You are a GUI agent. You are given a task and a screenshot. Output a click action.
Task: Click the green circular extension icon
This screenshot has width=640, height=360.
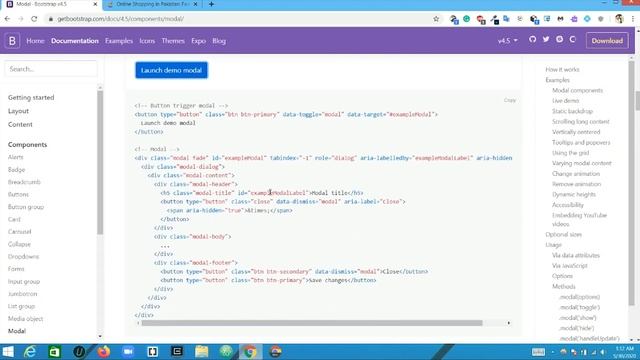click(x=467, y=19)
